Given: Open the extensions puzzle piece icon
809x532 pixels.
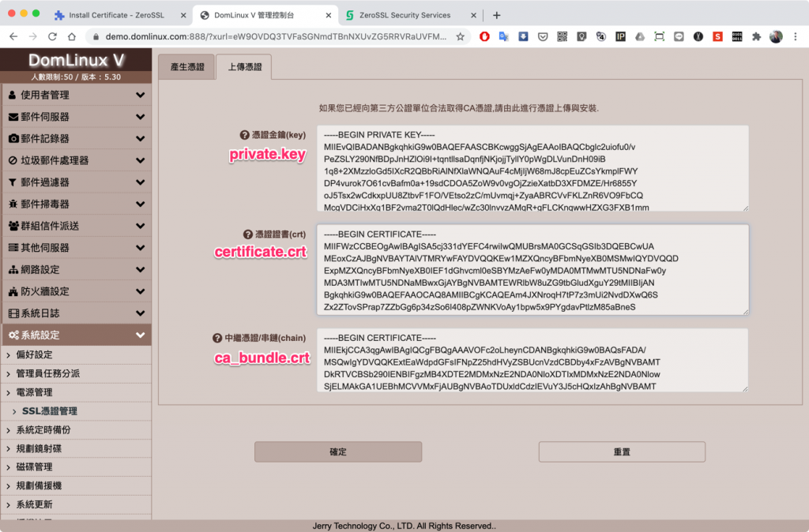Looking at the screenshot, I should (x=757, y=36).
